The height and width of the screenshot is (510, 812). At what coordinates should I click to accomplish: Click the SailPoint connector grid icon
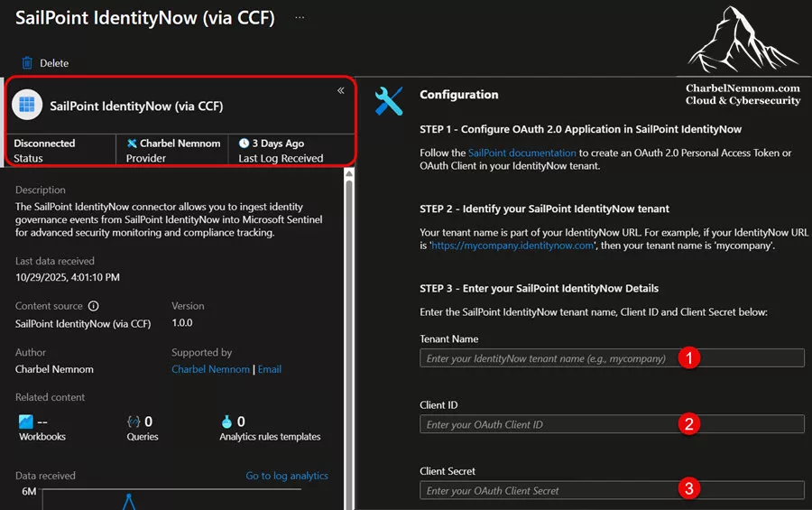click(x=27, y=105)
